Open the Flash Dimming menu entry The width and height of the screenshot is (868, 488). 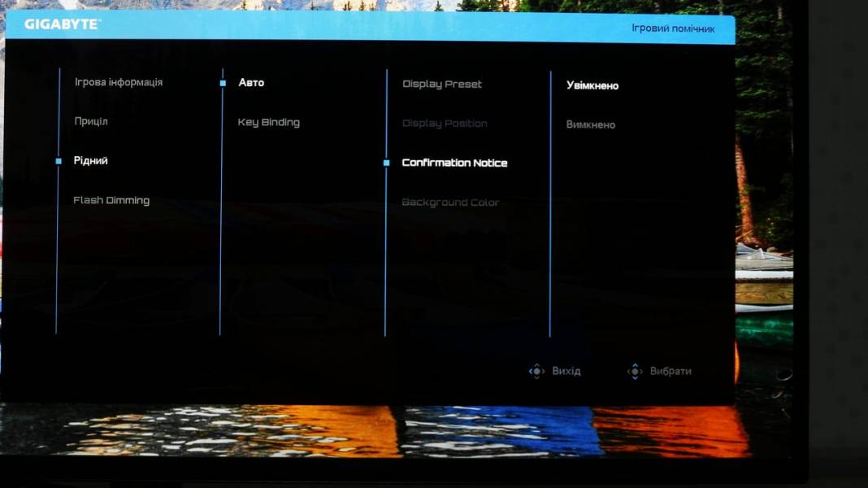111,201
